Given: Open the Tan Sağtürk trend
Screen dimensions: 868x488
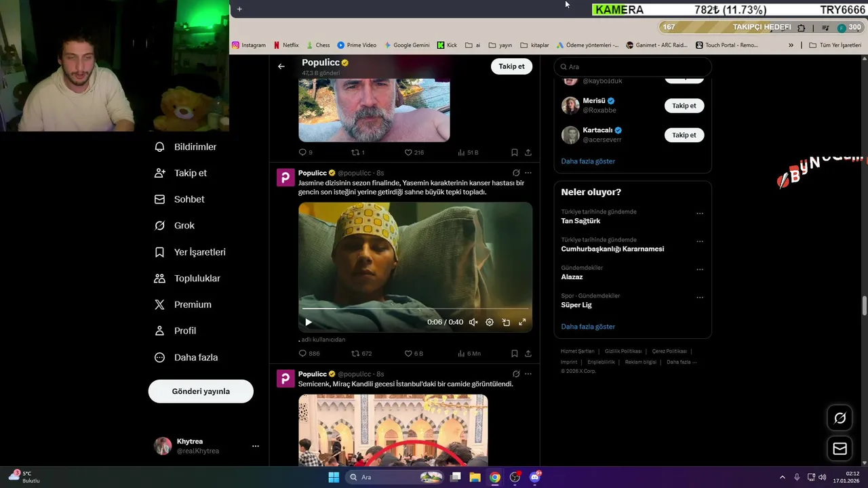Looking at the screenshot, I should [580, 221].
